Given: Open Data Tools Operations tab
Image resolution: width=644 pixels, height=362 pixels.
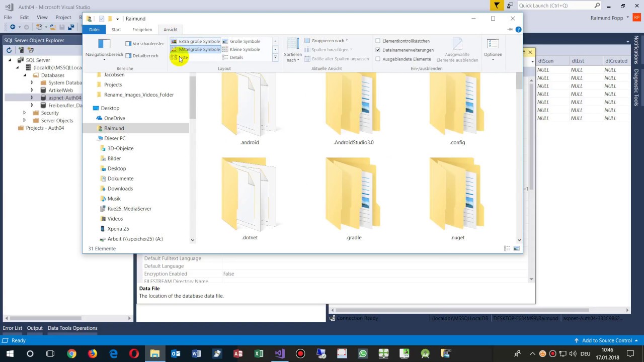Looking at the screenshot, I should click(x=72, y=328).
